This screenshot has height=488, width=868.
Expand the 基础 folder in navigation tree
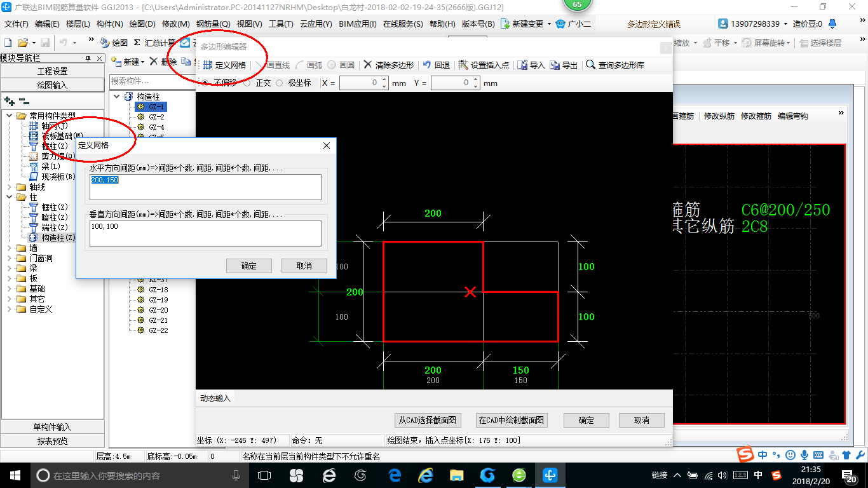10,288
